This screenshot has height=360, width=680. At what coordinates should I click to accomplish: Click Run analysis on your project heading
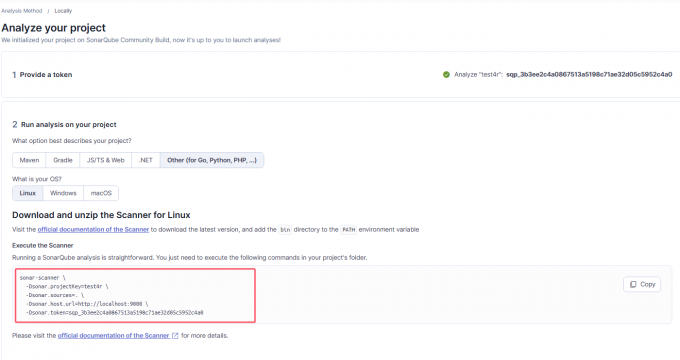pos(69,124)
